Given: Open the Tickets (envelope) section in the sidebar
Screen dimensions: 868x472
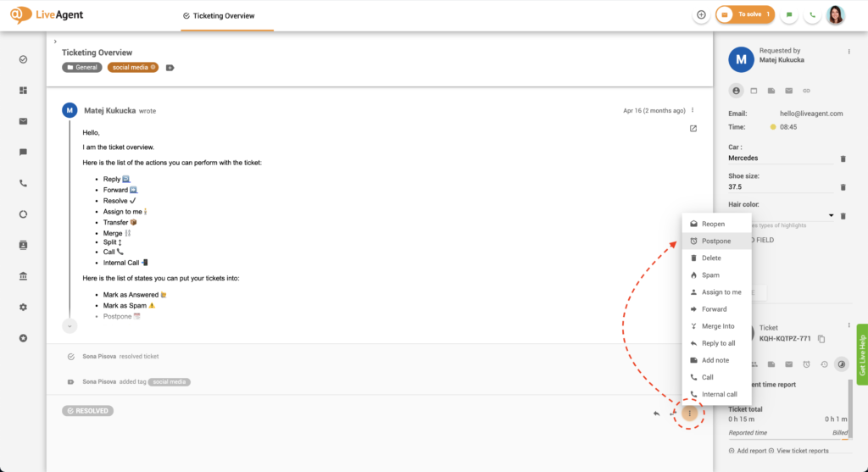Looking at the screenshot, I should (23, 121).
